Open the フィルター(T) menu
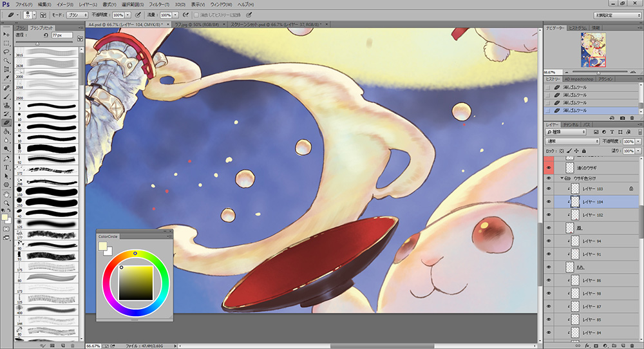The width and height of the screenshot is (644, 349). pos(159,5)
